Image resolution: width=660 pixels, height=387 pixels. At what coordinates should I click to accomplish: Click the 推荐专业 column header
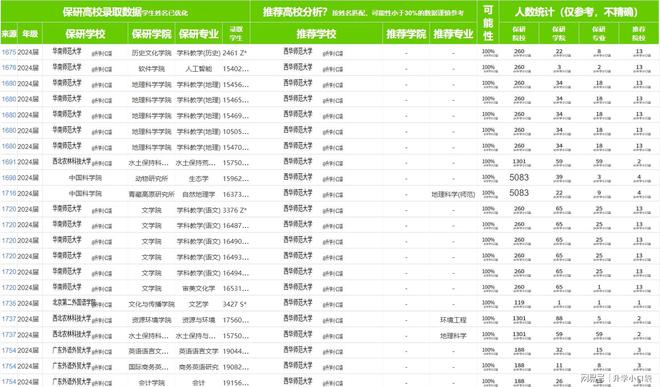(x=453, y=34)
